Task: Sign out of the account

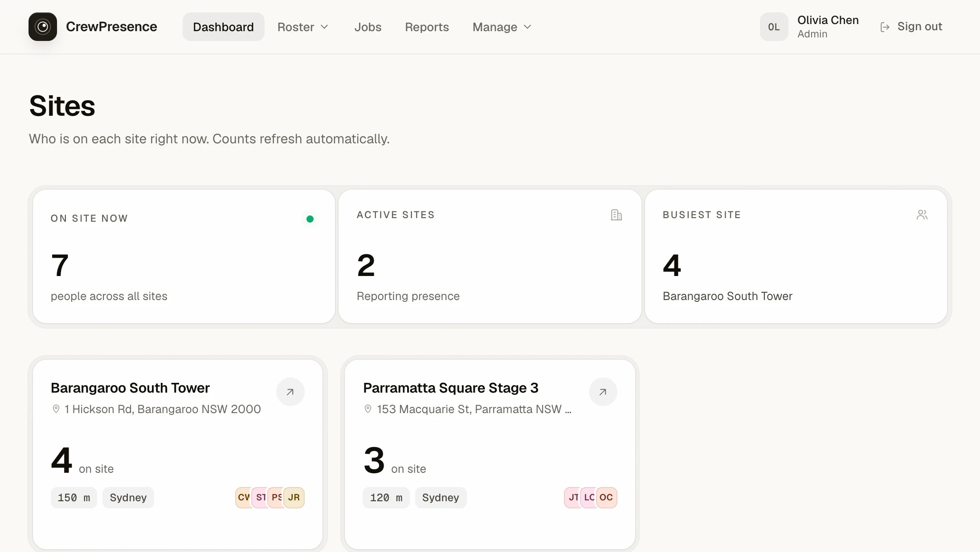Action: [911, 27]
